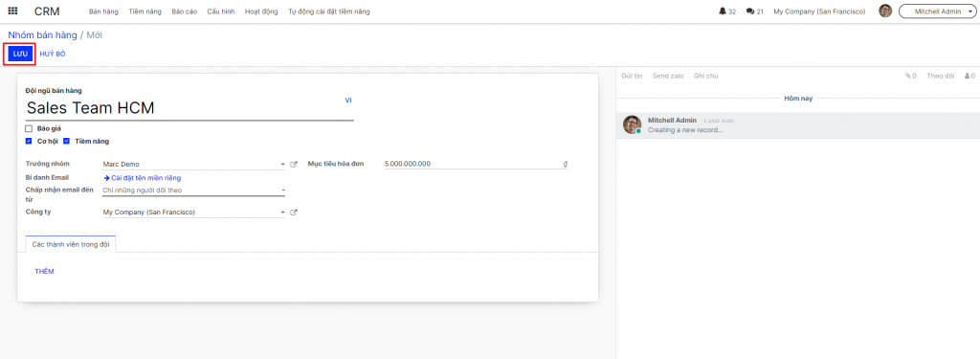Viewport: 980px width, 359px height.
Task: Open the external link icon beside Công ty field
Action: pyautogui.click(x=295, y=213)
